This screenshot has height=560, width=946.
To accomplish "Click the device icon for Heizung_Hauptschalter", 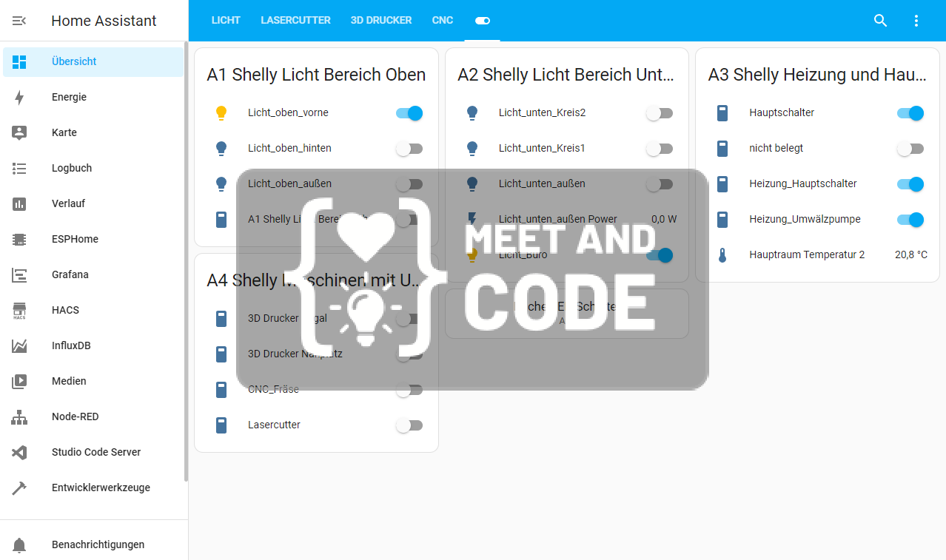I will click(723, 184).
